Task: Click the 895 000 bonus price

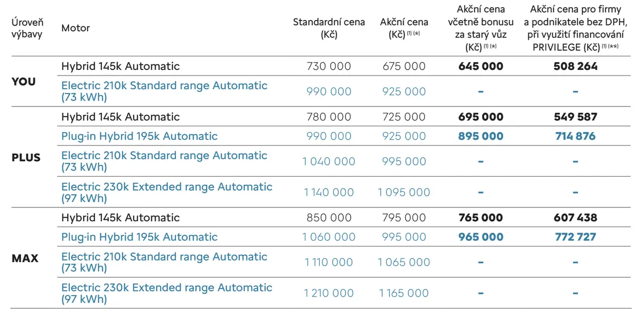Action: pos(481,136)
